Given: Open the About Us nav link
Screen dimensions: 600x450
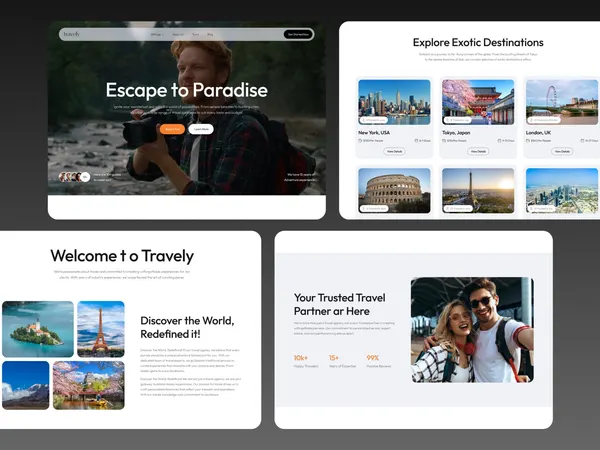Looking at the screenshot, I should [178, 34].
